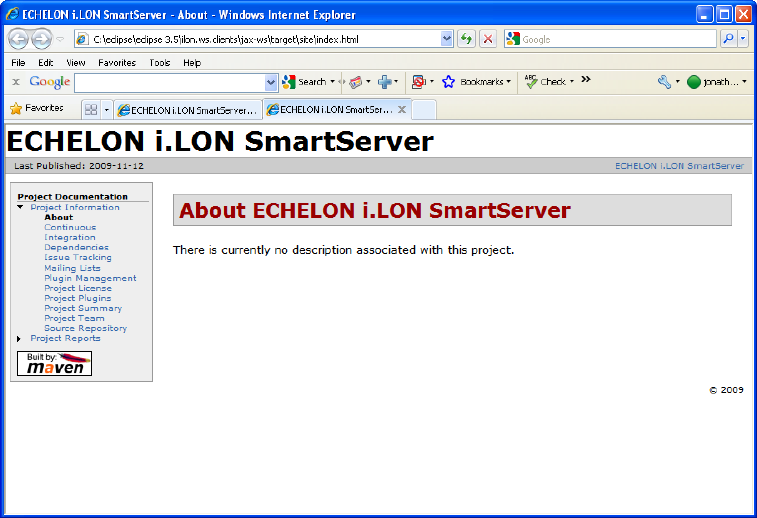This screenshot has height=518, width=757.
Task: Switch to the first ECHELON i.LON SmartServer tab
Action: pos(188,110)
